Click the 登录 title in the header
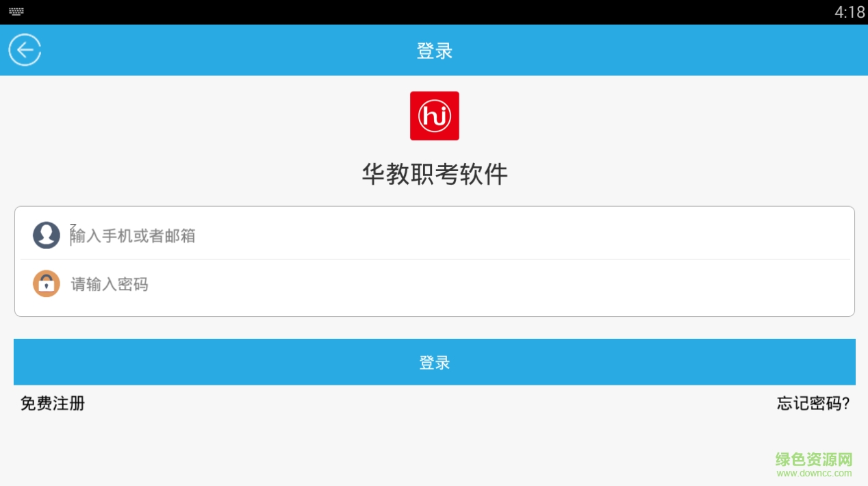 pyautogui.click(x=435, y=51)
